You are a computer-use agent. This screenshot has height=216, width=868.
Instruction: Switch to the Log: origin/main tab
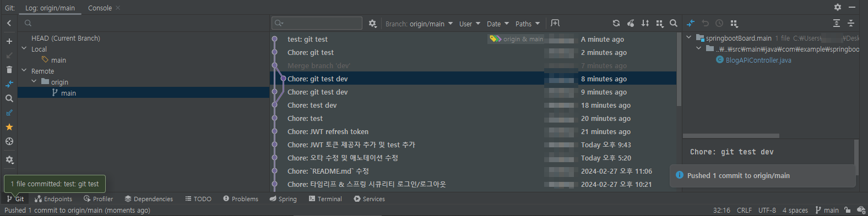(50, 8)
